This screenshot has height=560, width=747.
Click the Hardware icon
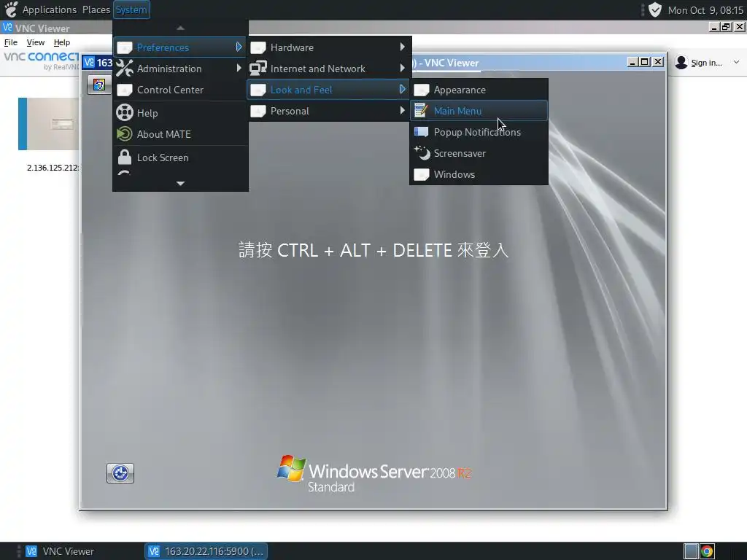258,47
